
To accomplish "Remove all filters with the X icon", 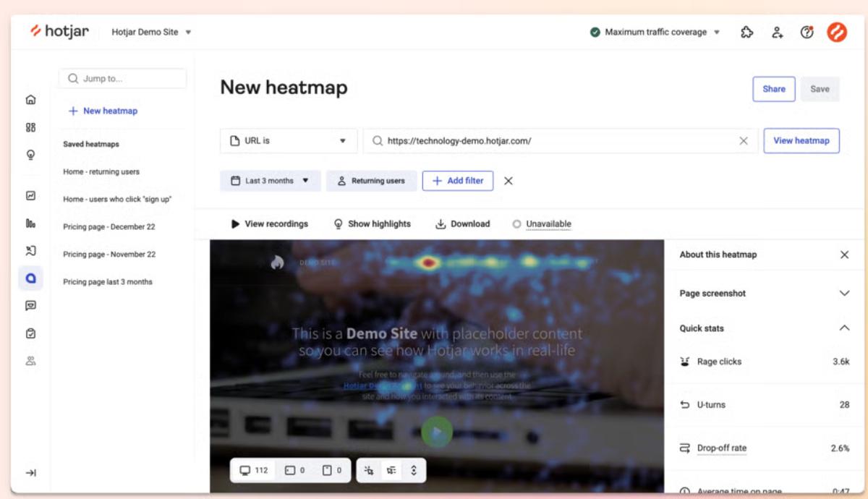I will click(x=509, y=181).
